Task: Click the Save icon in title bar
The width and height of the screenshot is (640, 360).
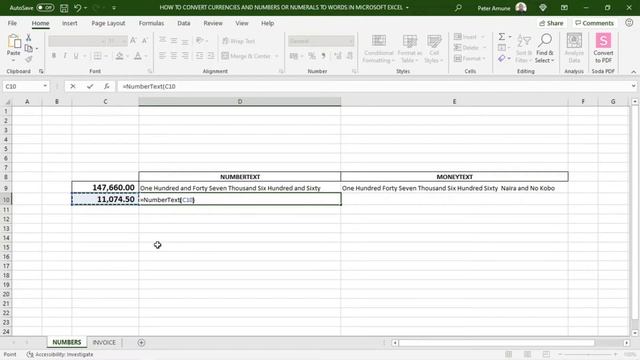Action: (x=64, y=8)
